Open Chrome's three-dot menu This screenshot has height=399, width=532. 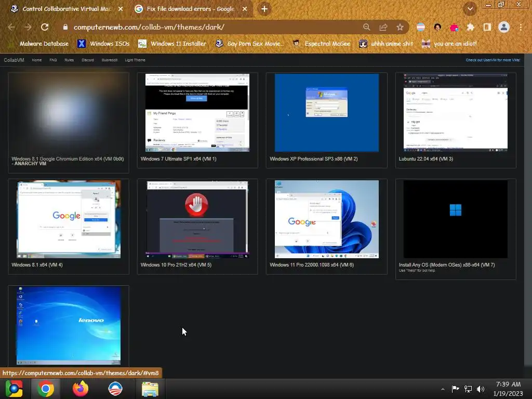[x=521, y=27]
